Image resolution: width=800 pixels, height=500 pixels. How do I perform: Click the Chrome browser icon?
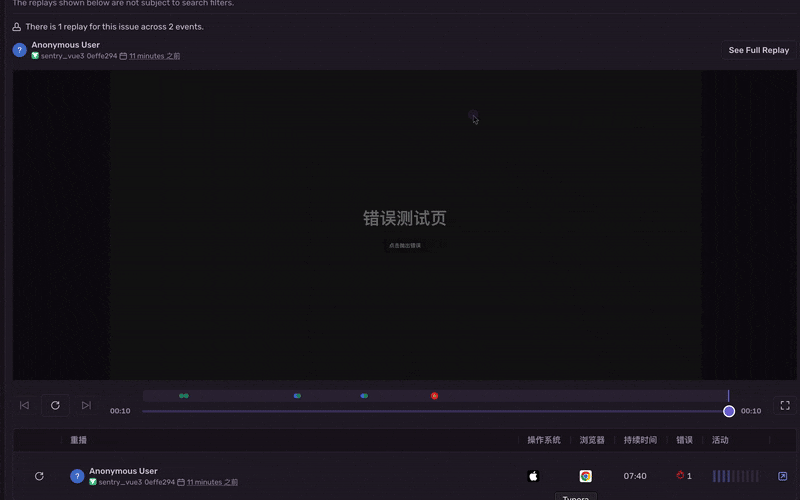click(586, 476)
